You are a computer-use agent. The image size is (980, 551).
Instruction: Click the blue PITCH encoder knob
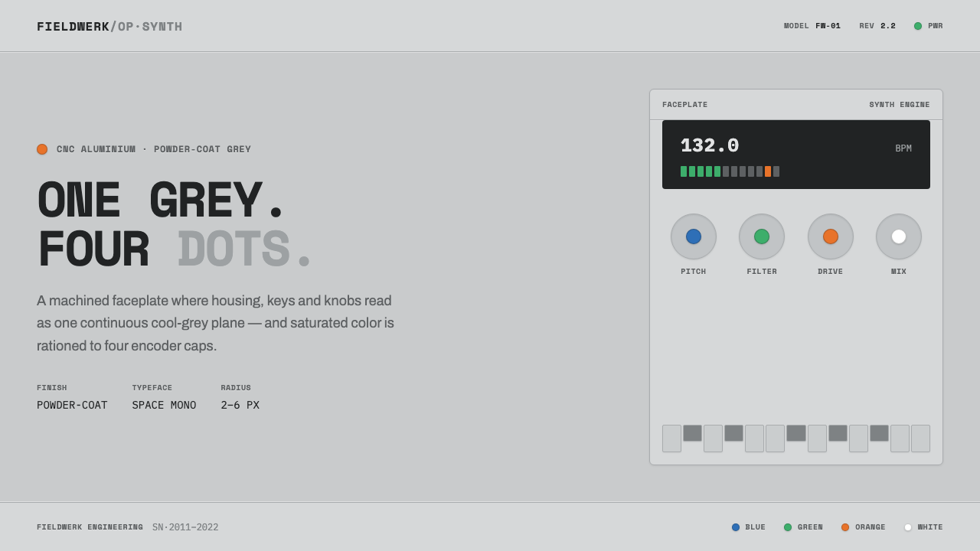point(694,236)
